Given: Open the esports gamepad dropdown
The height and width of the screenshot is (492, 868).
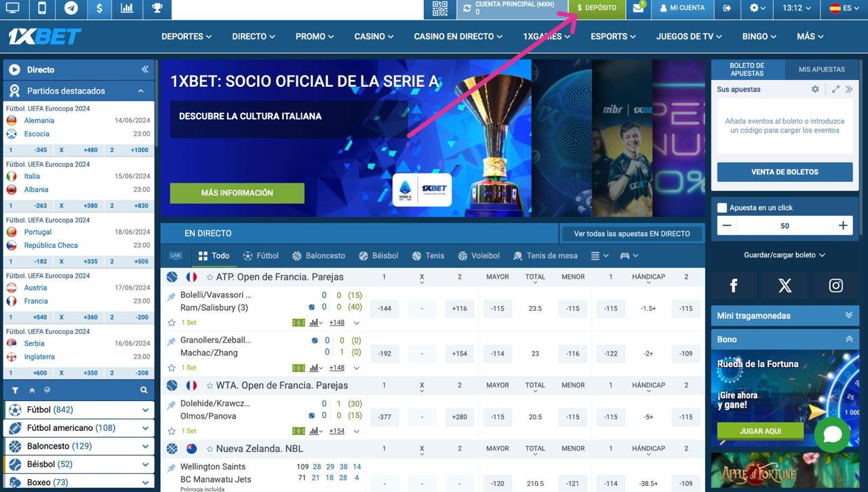Looking at the screenshot, I should 629,256.
